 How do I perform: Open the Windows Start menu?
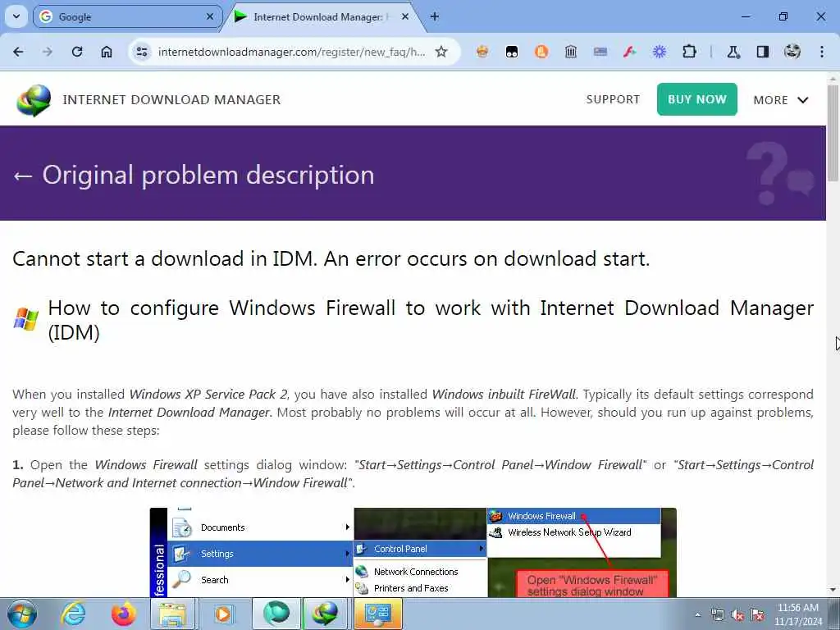(x=22, y=614)
